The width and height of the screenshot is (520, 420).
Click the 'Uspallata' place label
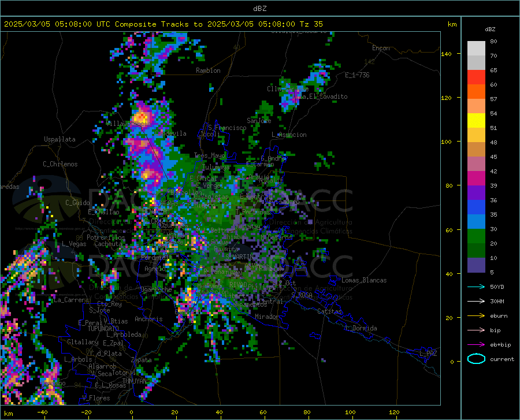pyautogui.click(x=60, y=139)
